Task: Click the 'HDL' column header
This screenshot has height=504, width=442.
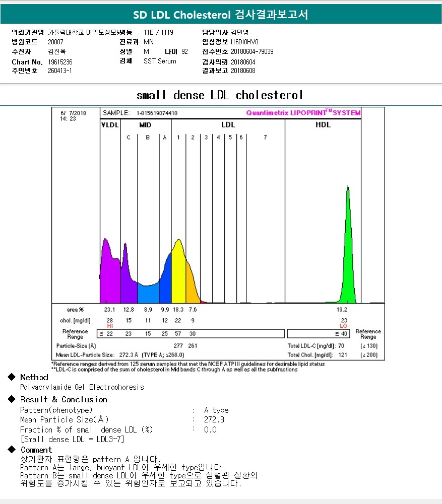Action: 323,125
